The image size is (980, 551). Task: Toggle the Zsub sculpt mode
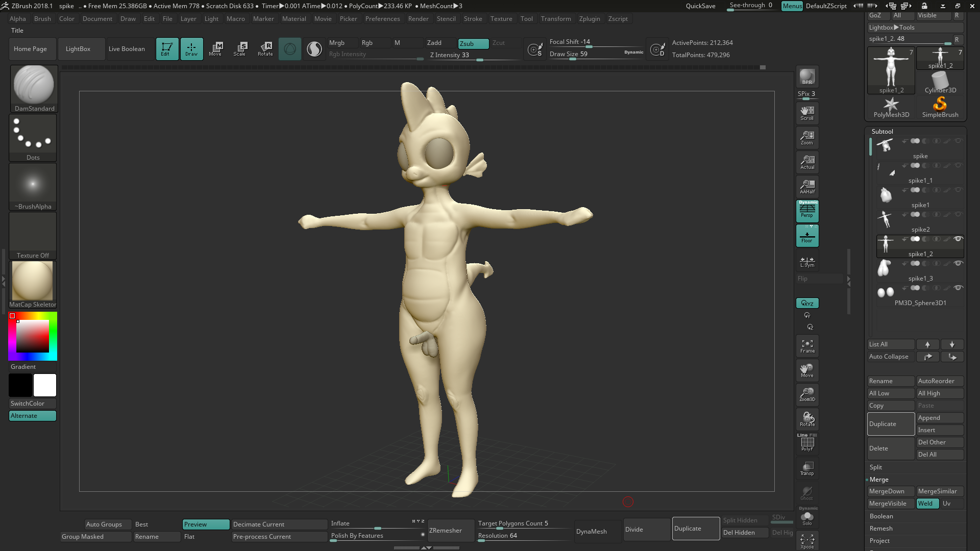(x=473, y=43)
